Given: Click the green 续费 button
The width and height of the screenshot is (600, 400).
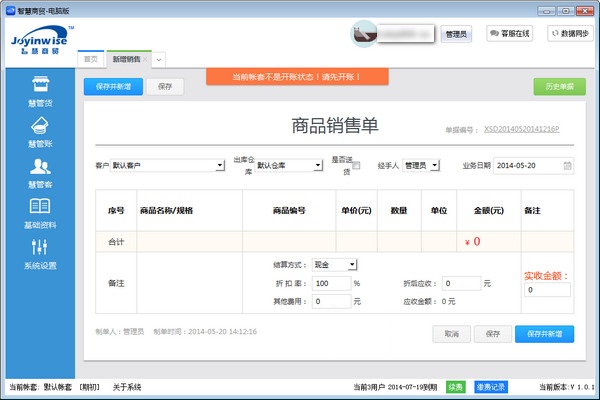Looking at the screenshot, I should coord(455,387).
